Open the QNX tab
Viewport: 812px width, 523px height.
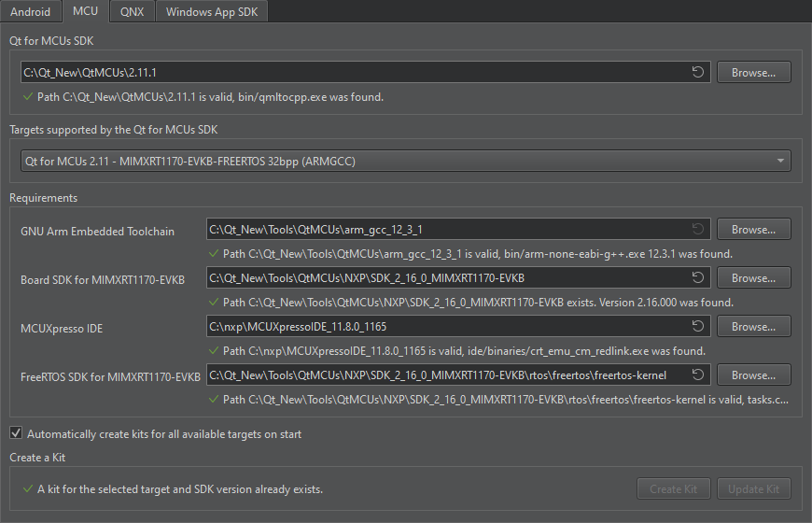[132, 11]
